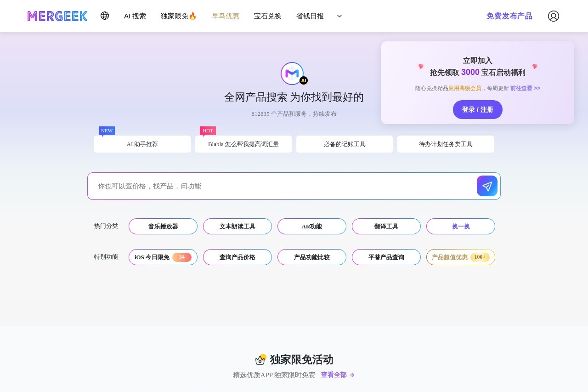Open the 应用高级会员 link
This screenshot has height=392, width=588.
tap(464, 88)
